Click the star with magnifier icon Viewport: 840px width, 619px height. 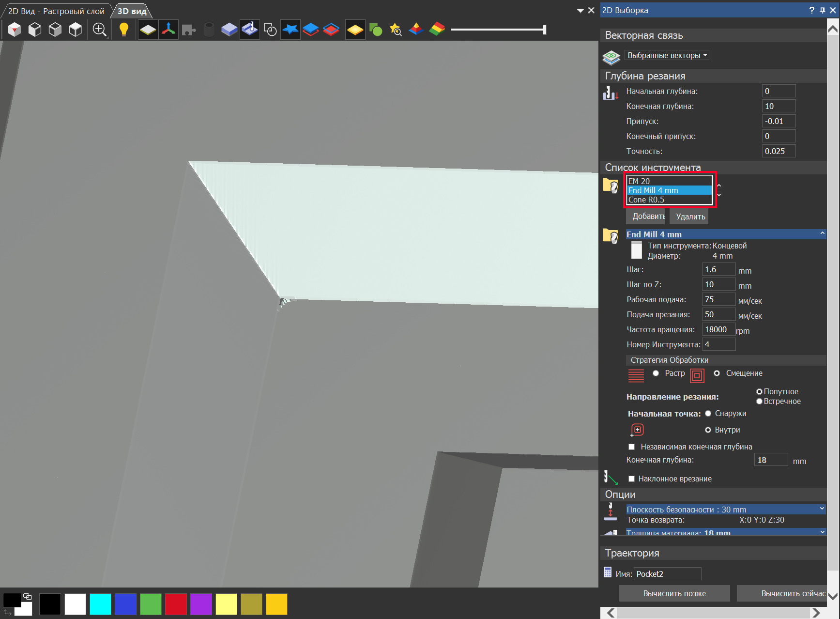(396, 30)
